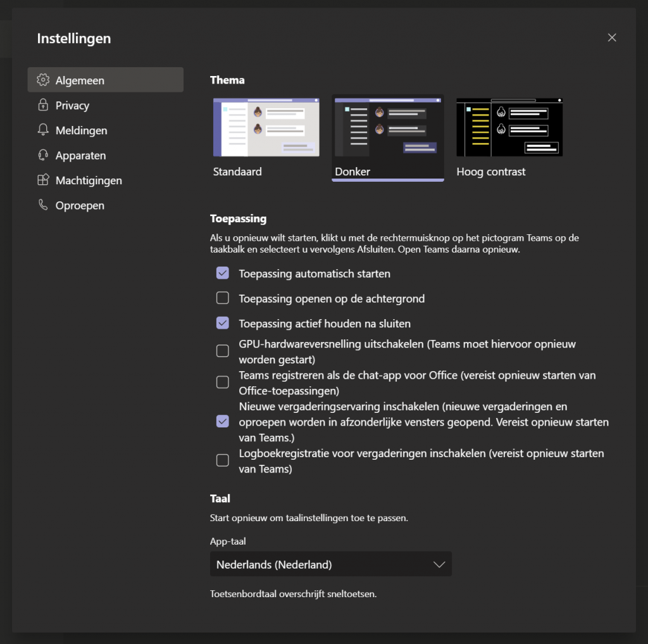Viewport: 648px width, 644px height.
Task: Tick GPU-hardwareversnelling uitschakelen checkbox
Action: tap(223, 351)
